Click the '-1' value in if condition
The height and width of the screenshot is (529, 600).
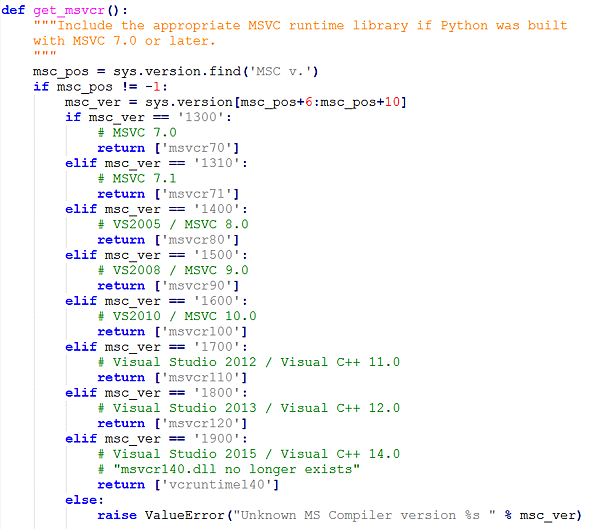[153, 87]
